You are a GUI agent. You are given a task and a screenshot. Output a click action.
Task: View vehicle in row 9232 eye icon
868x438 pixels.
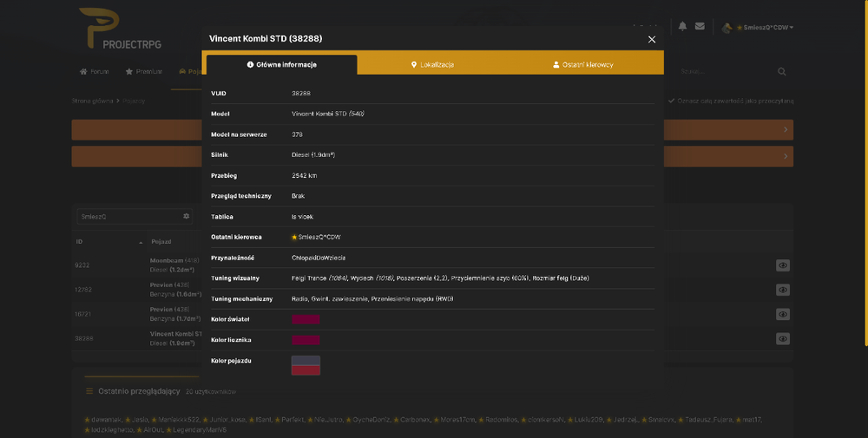click(783, 265)
